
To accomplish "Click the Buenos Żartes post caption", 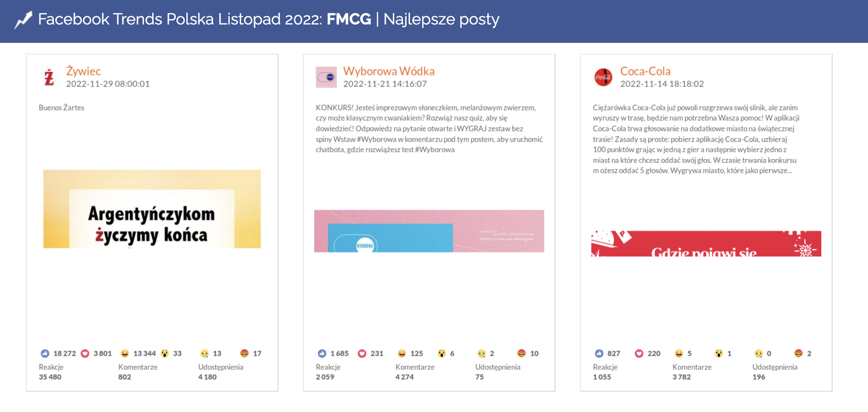I will [61, 108].
